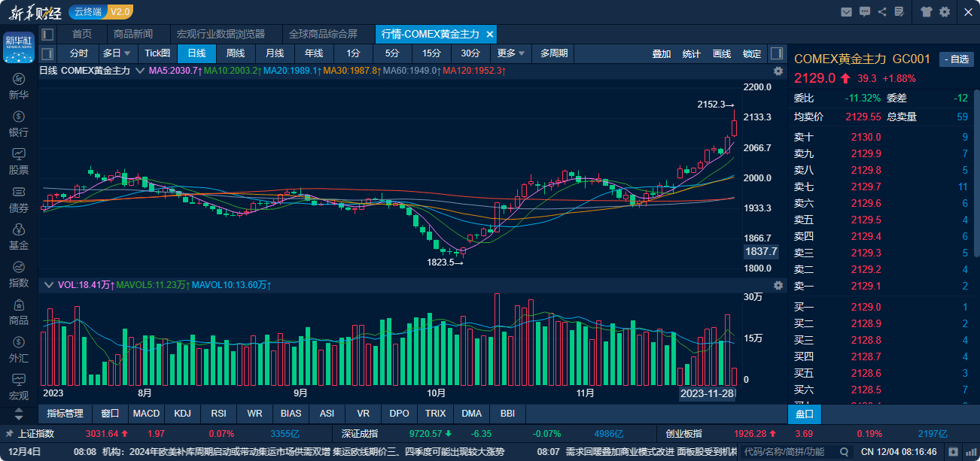This screenshot has height=461, width=980.
Task: Open the skin theme shirt icon
Action: coord(927,11)
